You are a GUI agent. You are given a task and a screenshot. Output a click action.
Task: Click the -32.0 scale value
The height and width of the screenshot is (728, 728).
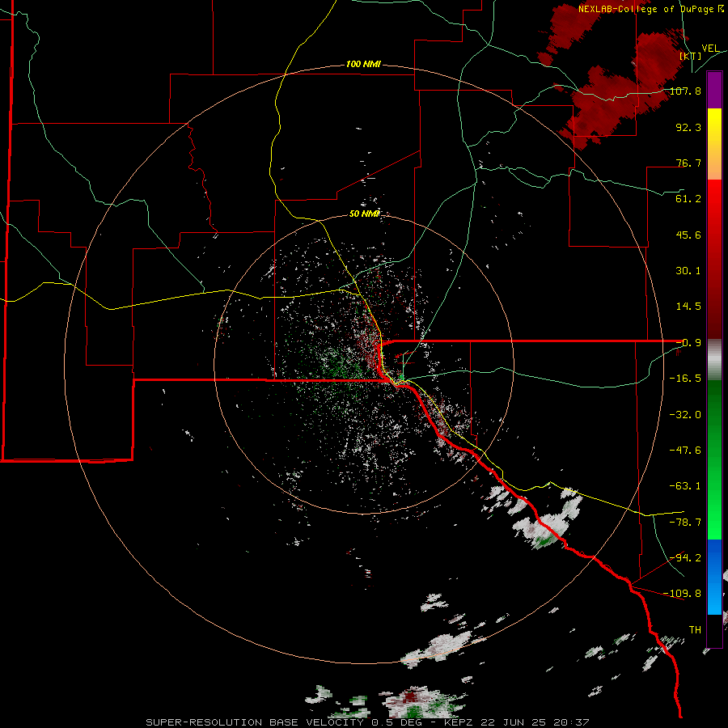685,415
